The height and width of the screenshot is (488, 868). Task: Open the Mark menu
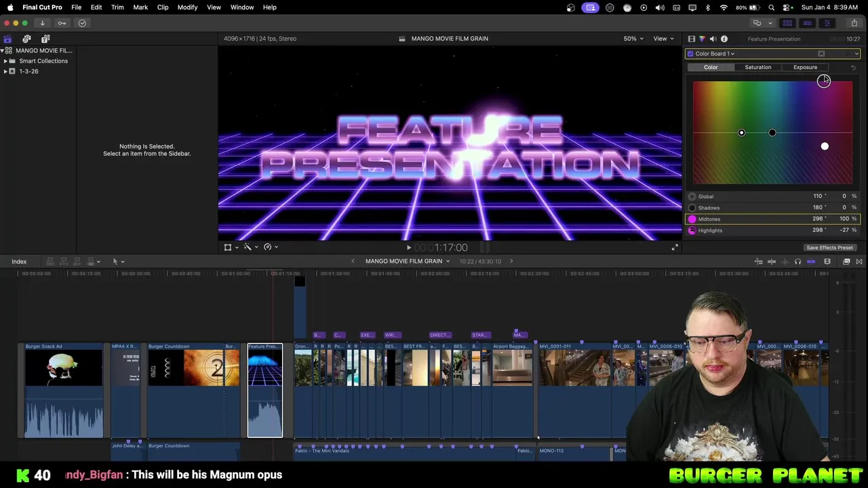coord(140,7)
